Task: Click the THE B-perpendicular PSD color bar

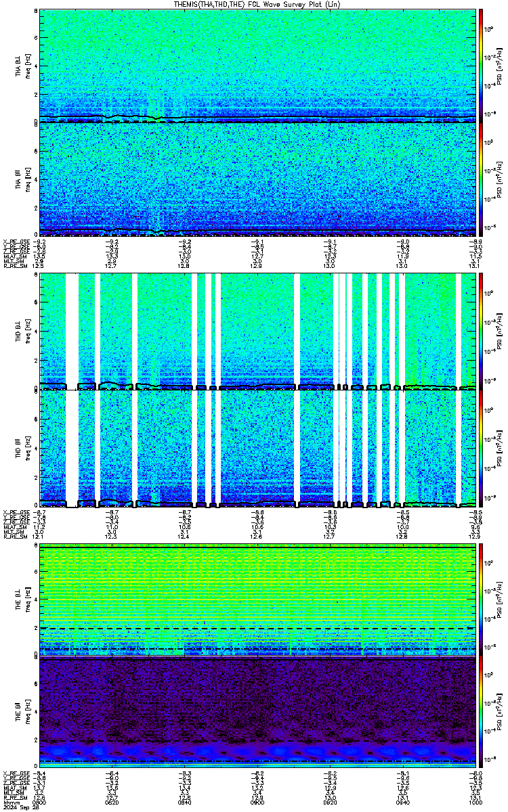Action: tap(481, 599)
